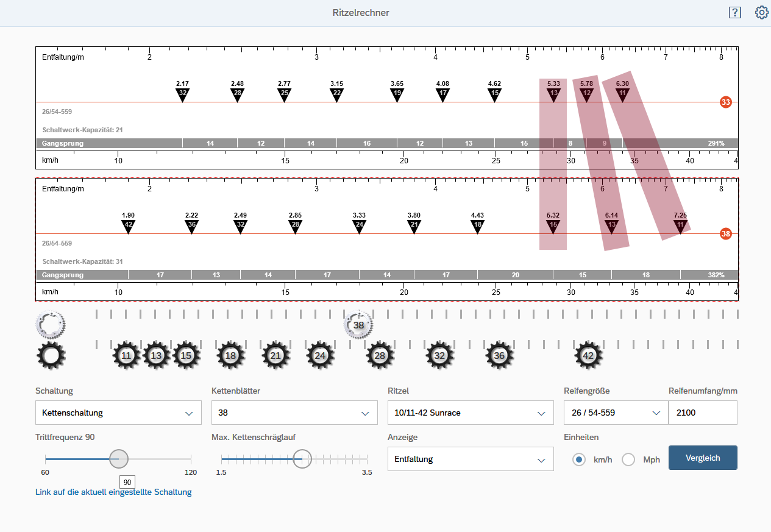
Task: Open the settings gear icon
Action: click(761, 13)
